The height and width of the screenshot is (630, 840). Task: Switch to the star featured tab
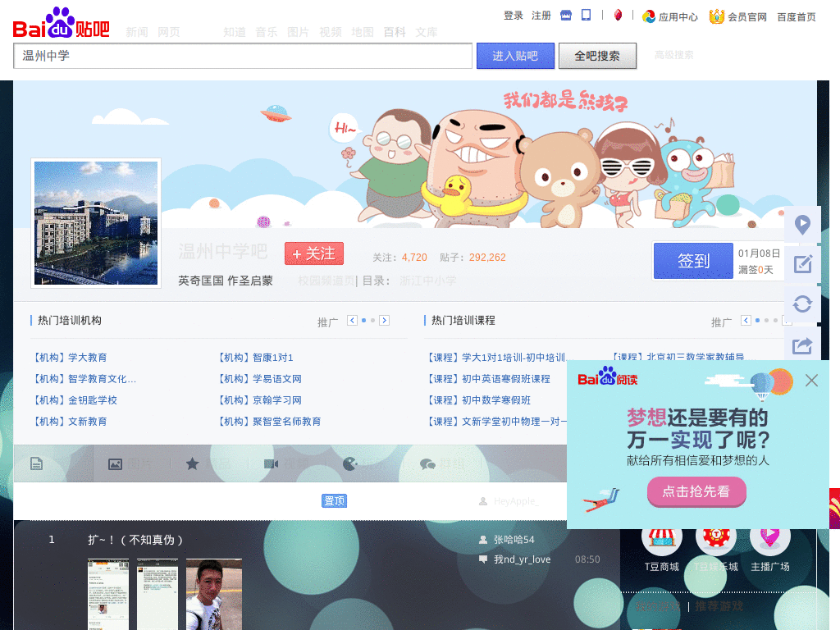pyautogui.click(x=192, y=463)
